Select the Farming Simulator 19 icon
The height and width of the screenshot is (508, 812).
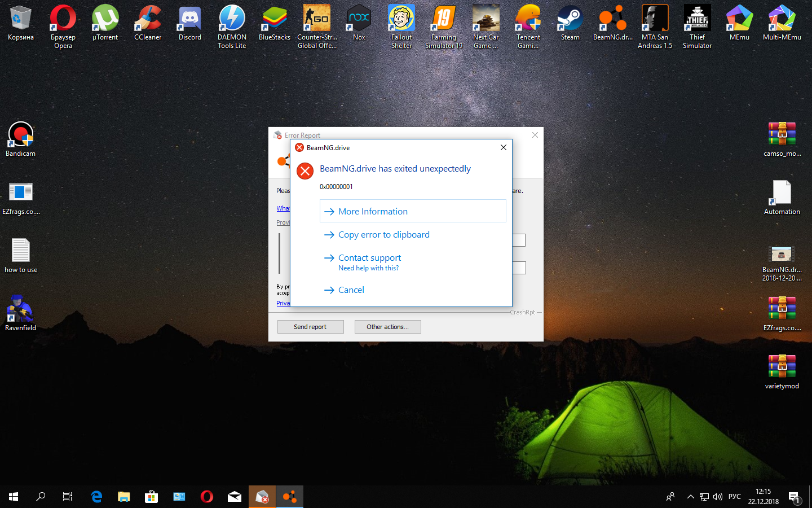tap(444, 26)
